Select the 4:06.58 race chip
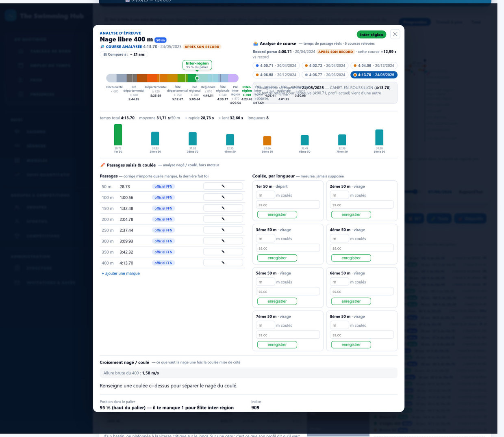The image size is (504, 437). tap(276, 75)
